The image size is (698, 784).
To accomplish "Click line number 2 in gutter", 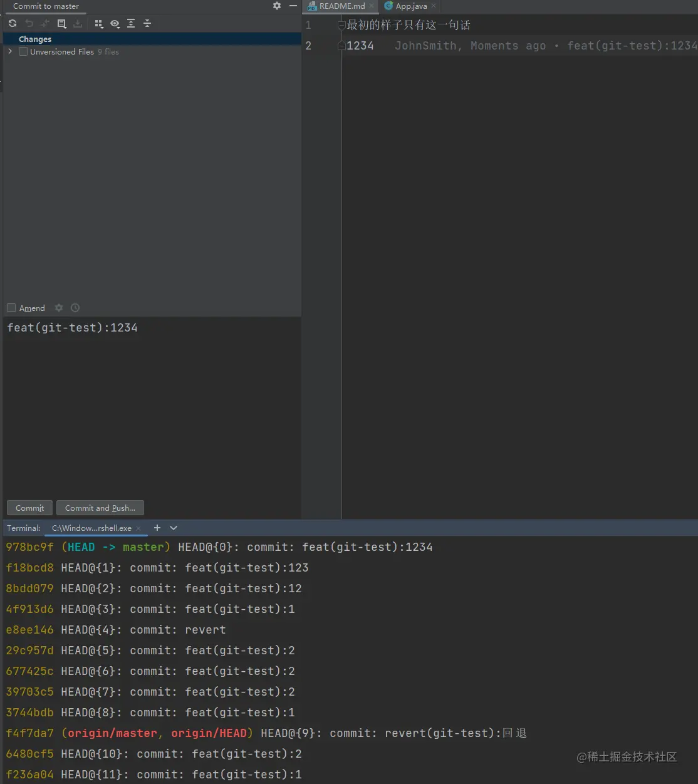I will 308,46.
